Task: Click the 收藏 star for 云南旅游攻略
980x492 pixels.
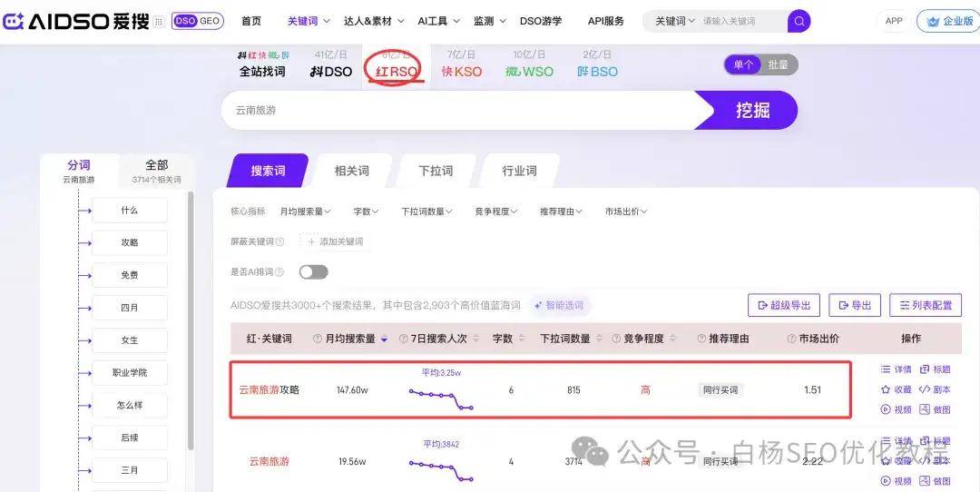Action: point(896,389)
